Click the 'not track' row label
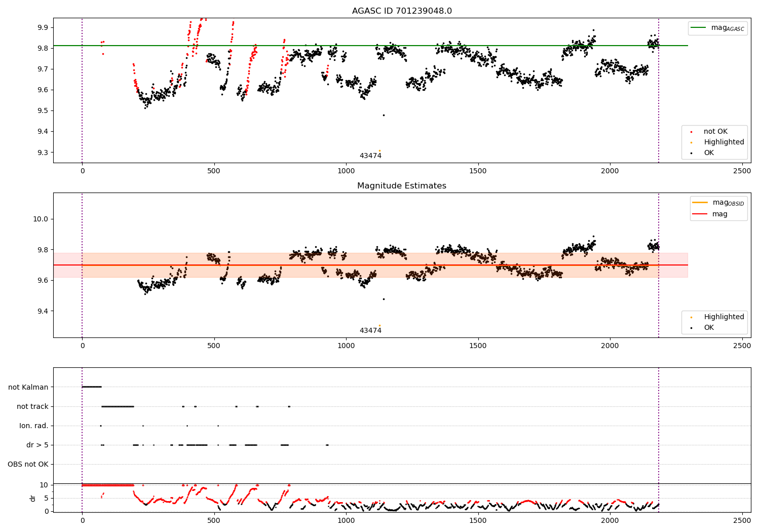The image size is (760, 532). (x=32, y=406)
